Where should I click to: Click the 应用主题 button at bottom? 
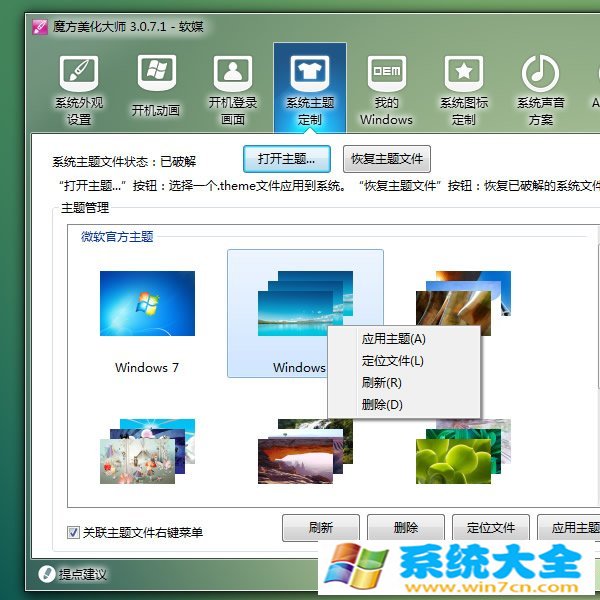pyautogui.click(x=569, y=528)
